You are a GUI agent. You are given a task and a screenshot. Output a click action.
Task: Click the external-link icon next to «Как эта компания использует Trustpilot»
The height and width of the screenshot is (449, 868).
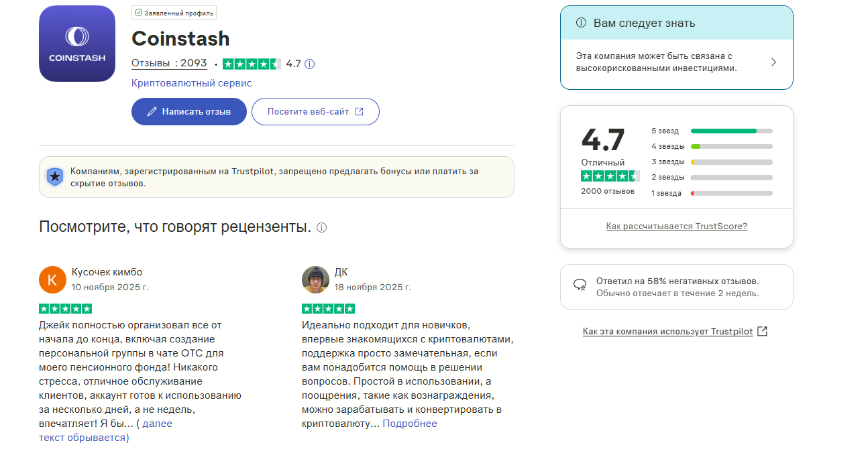coord(762,331)
